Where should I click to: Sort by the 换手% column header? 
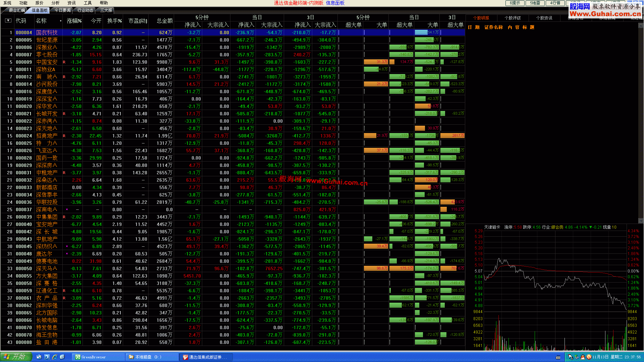[x=114, y=21]
